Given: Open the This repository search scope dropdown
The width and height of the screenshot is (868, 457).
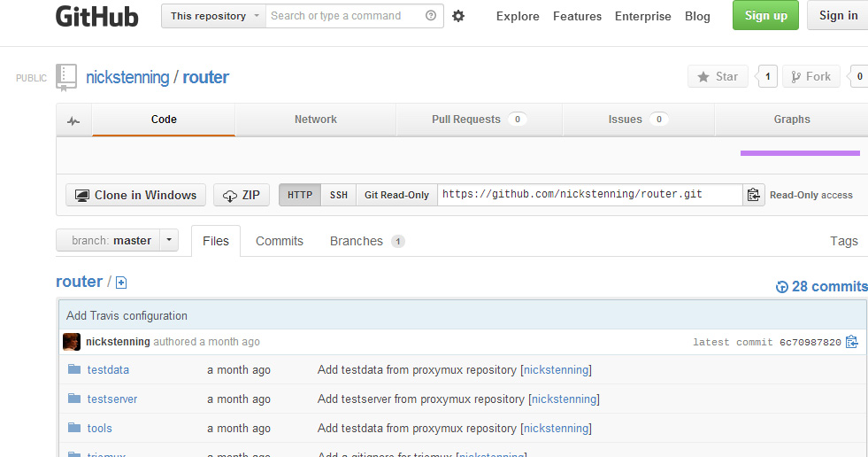Looking at the screenshot, I should click(x=213, y=16).
